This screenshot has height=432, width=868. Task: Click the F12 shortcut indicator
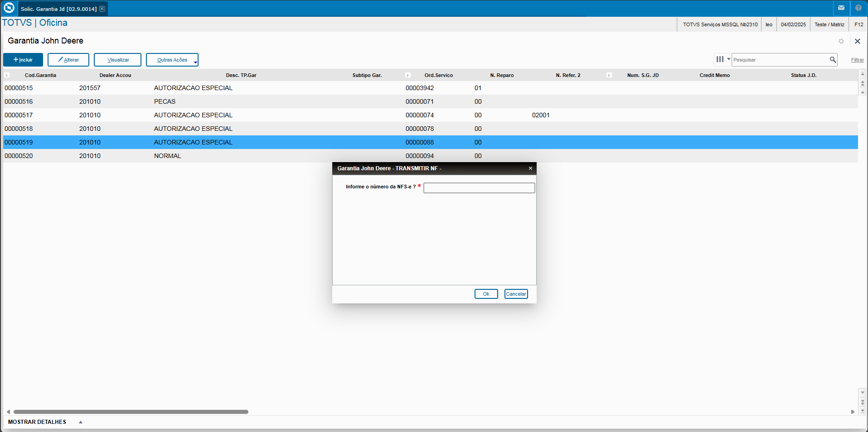[858, 24]
